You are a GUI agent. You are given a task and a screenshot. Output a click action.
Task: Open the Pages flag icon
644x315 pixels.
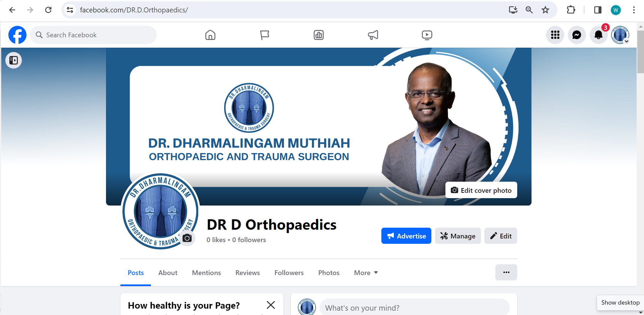[x=265, y=35]
